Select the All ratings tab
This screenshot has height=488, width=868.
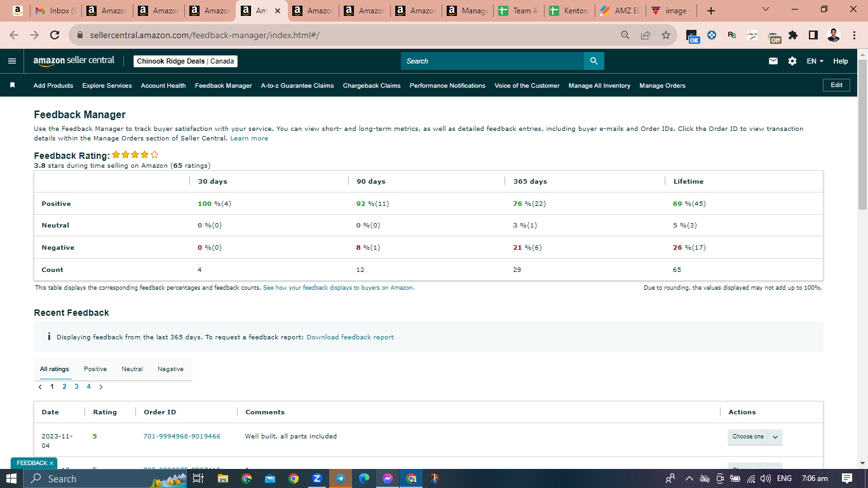pyautogui.click(x=55, y=369)
